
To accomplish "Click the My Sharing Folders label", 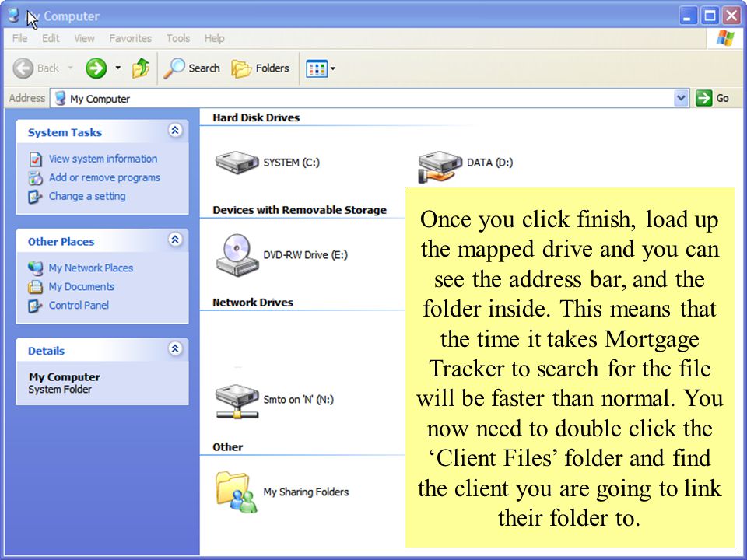I will pos(306,492).
